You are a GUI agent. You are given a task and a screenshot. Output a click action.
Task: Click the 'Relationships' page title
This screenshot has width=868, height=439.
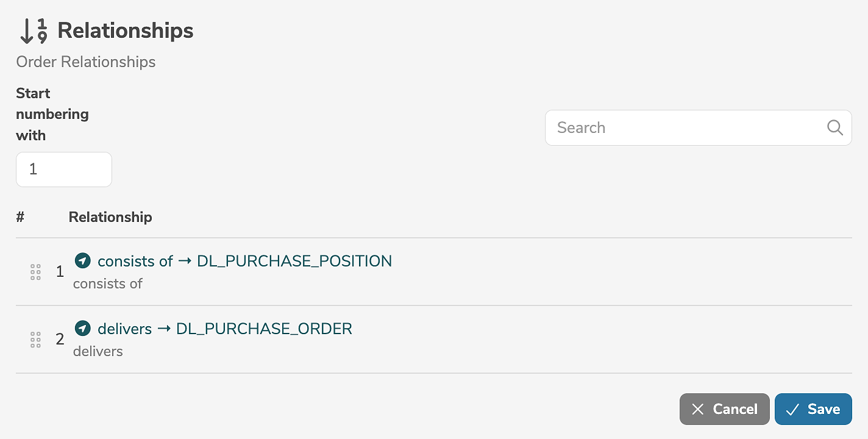click(125, 30)
